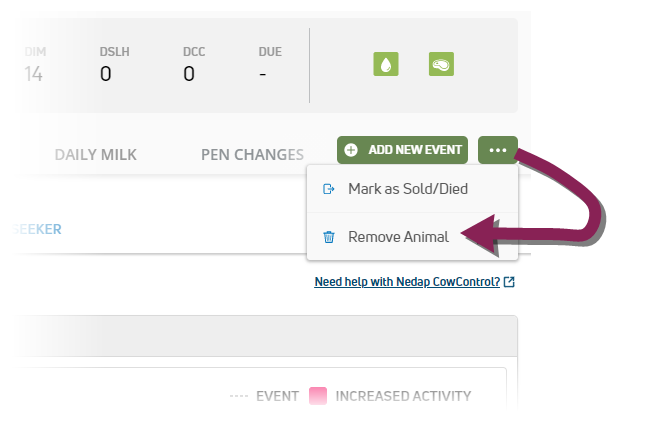Choose Remove Animal from the dropdown menu
Viewport: 647px width, 424px height.
click(x=398, y=237)
